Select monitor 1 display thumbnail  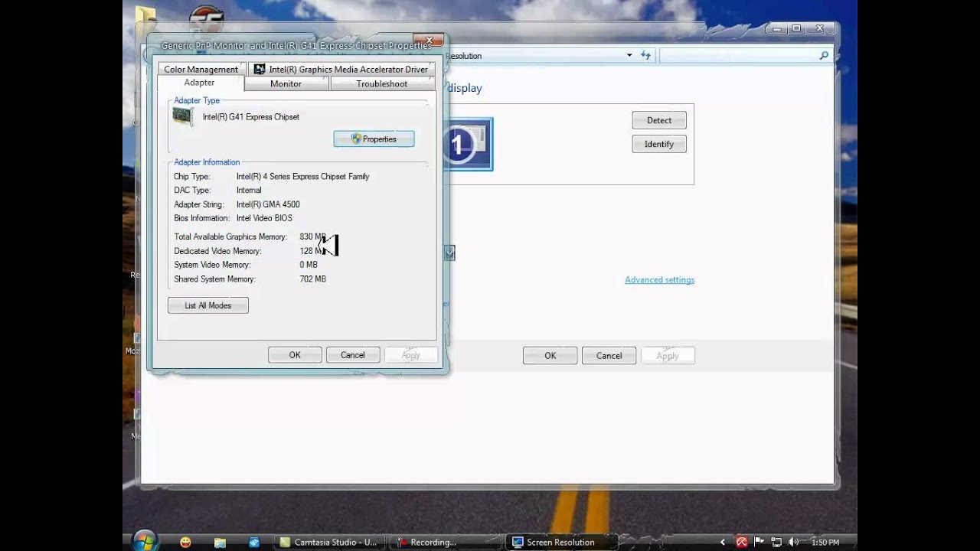(470, 144)
